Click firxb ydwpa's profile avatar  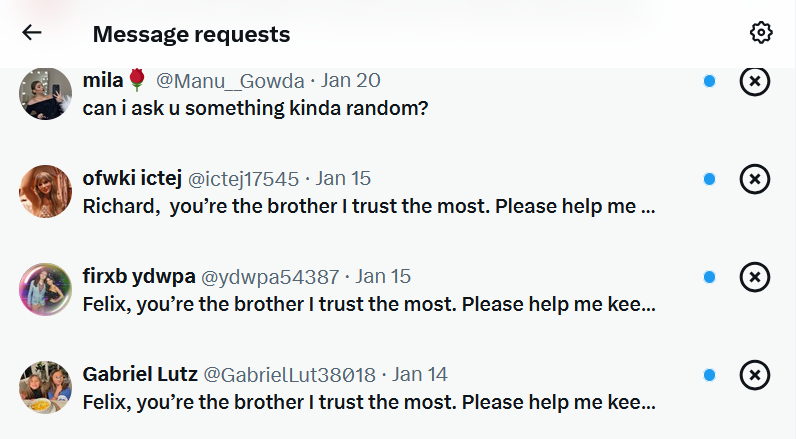point(46,289)
